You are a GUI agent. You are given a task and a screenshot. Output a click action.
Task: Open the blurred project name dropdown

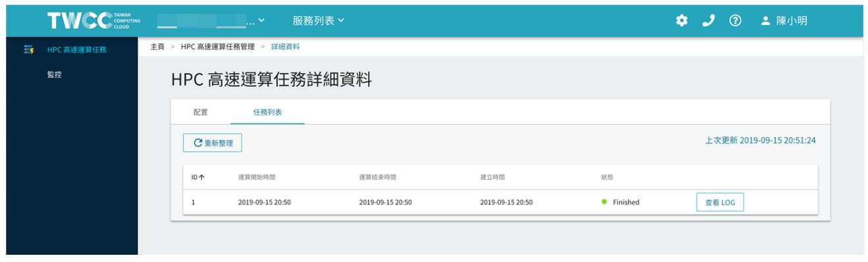[x=211, y=20]
